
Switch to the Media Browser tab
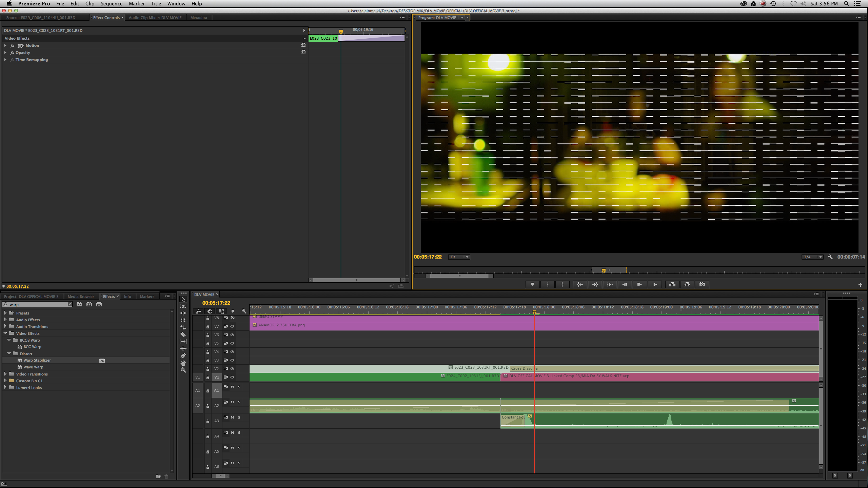(81, 297)
